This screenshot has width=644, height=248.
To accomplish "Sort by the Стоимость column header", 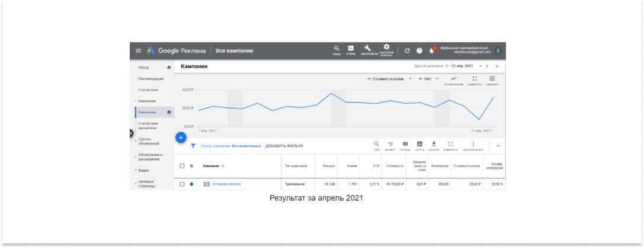I will coord(395,166).
